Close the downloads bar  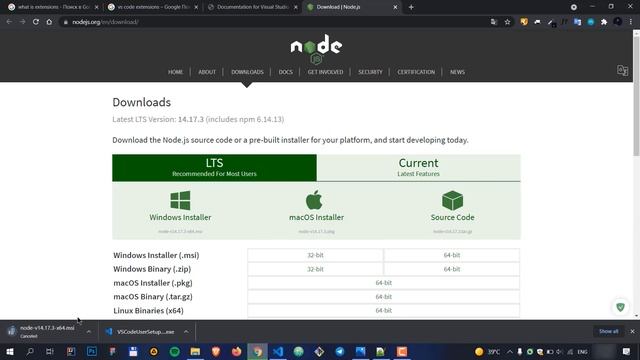pyautogui.click(x=632, y=331)
